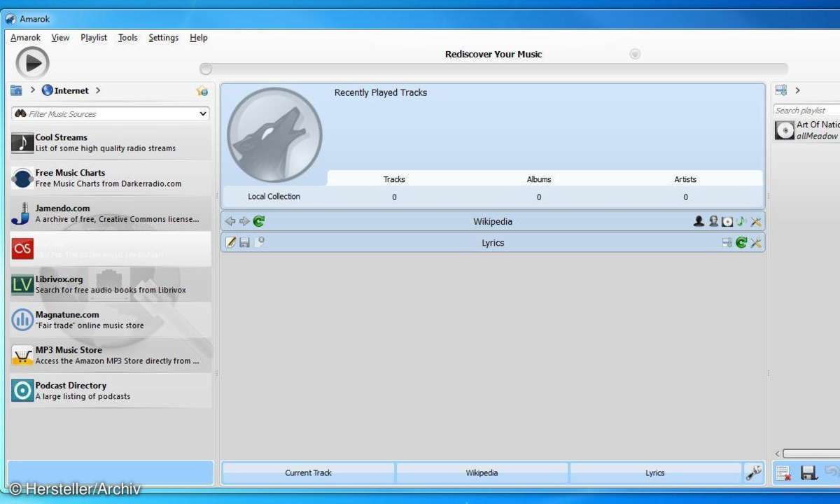Image resolution: width=840 pixels, height=504 pixels.
Task: Click the 'Local Collection' row label
Action: click(x=274, y=197)
